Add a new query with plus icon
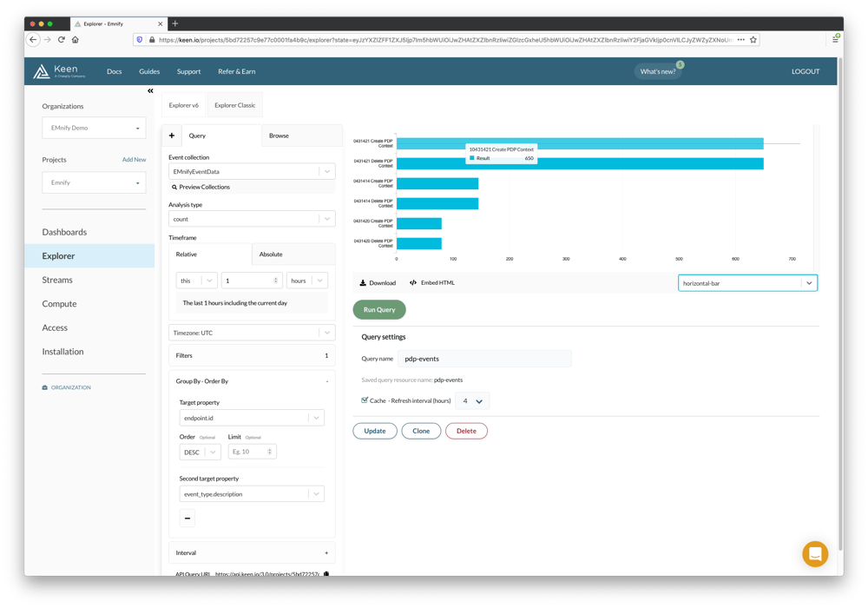The width and height of the screenshot is (868, 608). point(172,135)
